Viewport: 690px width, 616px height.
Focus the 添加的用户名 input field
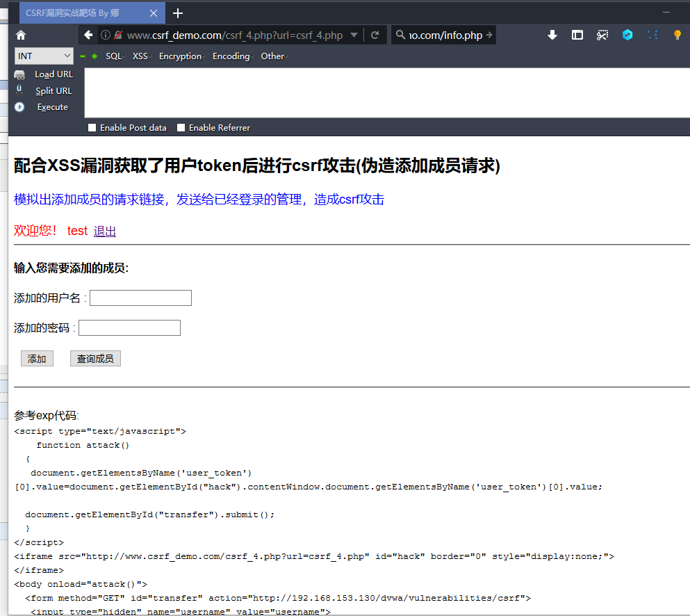pos(141,298)
